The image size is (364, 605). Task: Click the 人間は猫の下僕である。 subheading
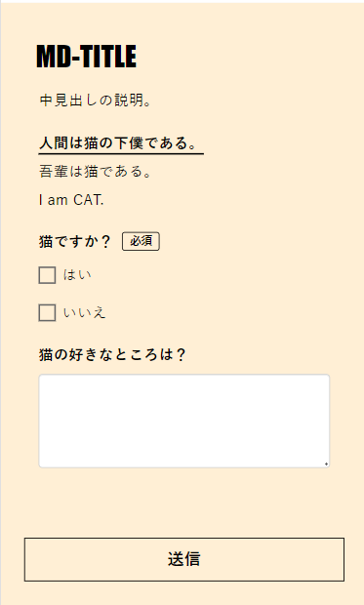point(118,143)
